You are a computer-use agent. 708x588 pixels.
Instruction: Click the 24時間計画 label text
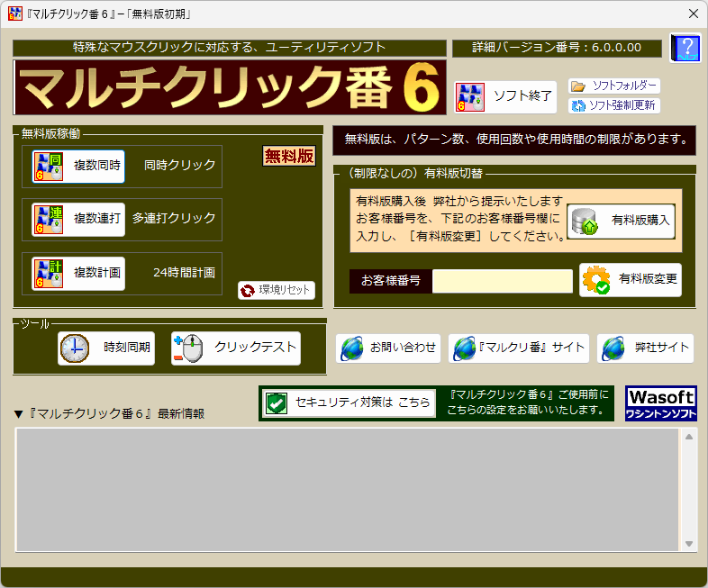(184, 273)
